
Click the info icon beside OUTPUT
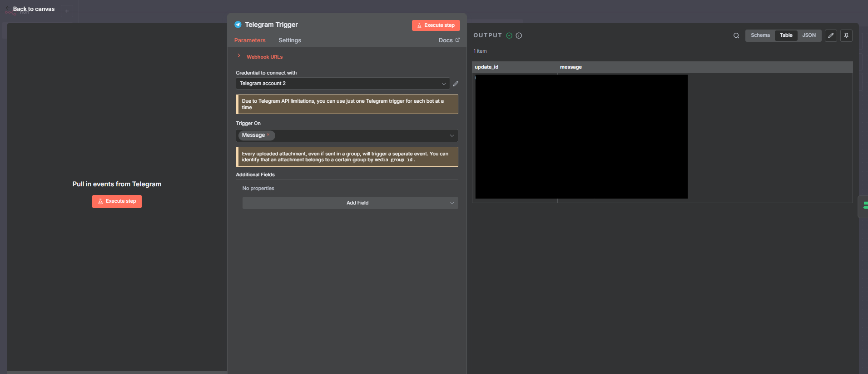pyautogui.click(x=519, y=35)
